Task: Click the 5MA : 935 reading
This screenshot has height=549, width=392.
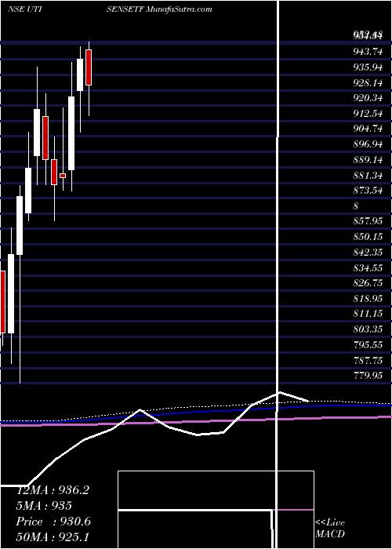Action: tap(44, 506)
